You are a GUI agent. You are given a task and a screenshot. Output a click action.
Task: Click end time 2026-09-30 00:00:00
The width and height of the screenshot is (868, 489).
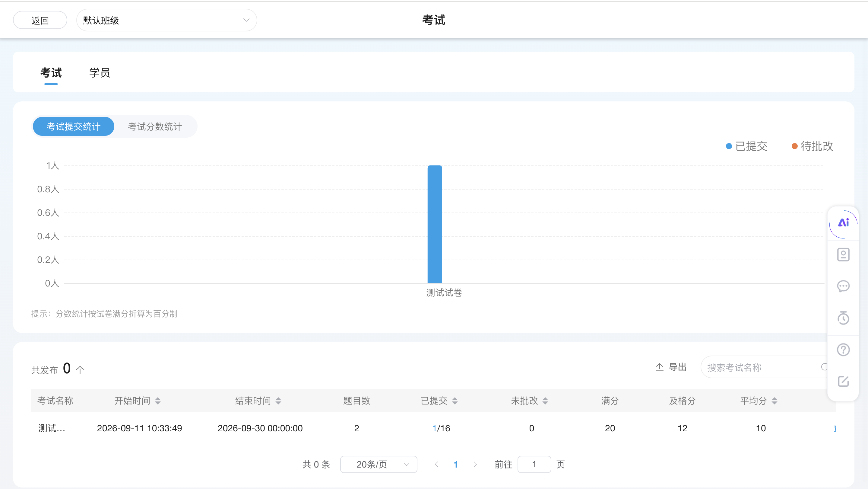click(260, 428)
